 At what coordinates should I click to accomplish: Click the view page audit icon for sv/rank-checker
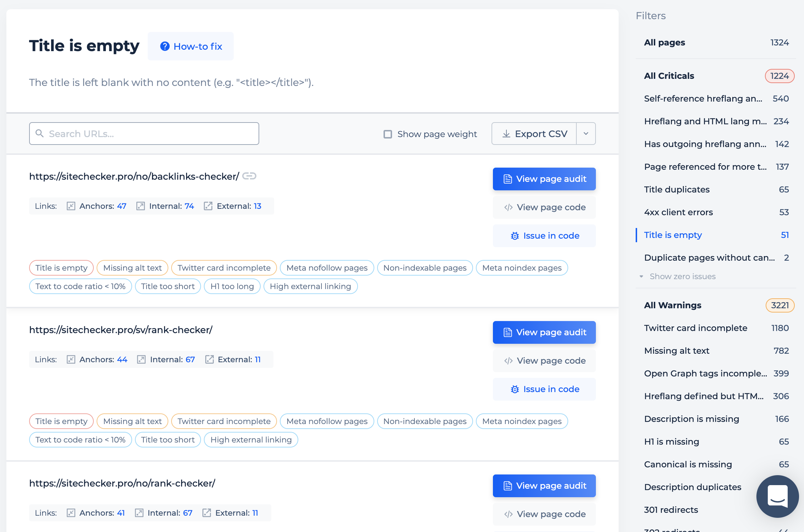508,332
